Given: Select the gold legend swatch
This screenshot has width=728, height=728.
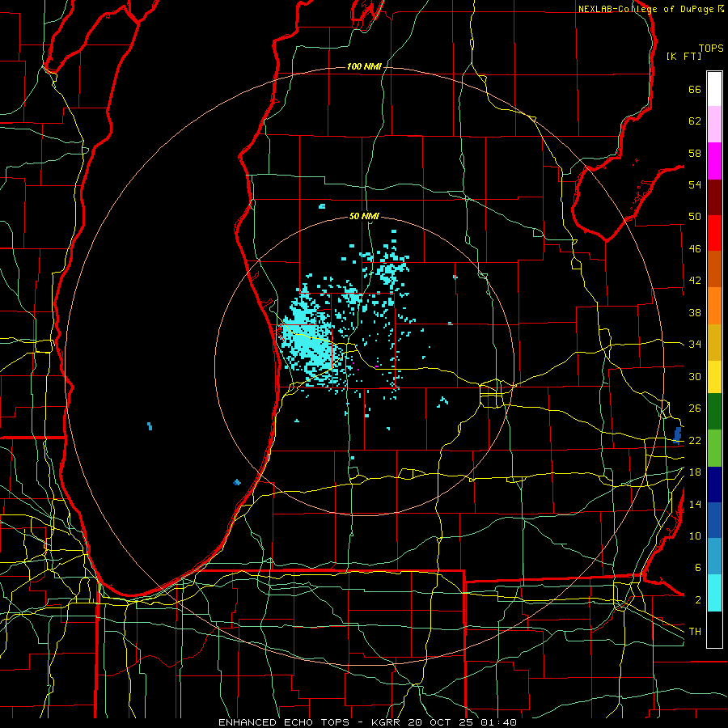Looking at the screenshot, I should (x=714, y=342).
